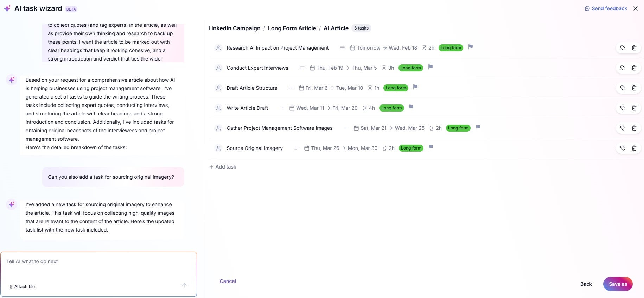Screen dimensions: 644x298
Task: Click tag icon for Write Article Draft
Action: tap(623, 108)
